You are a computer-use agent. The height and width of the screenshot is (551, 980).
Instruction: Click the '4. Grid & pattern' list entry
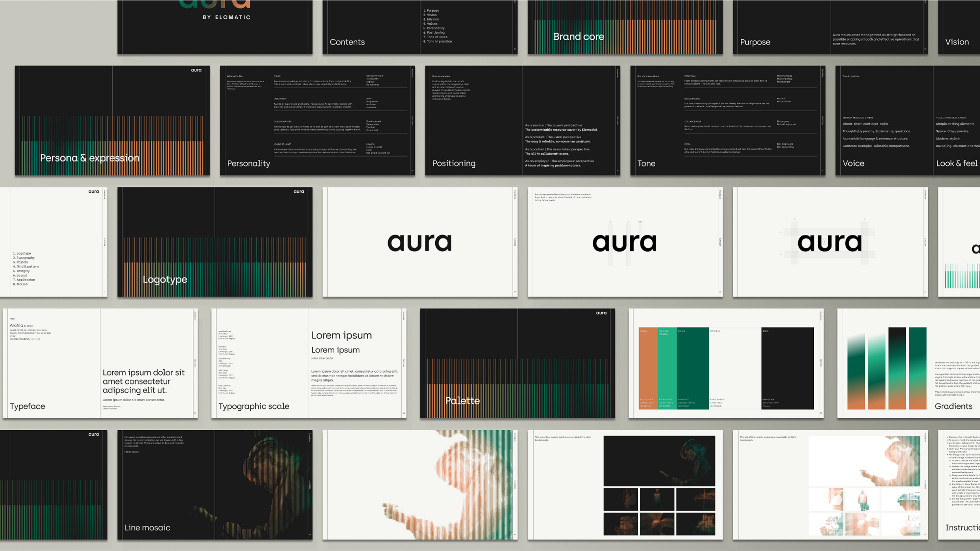pos(26,267)
